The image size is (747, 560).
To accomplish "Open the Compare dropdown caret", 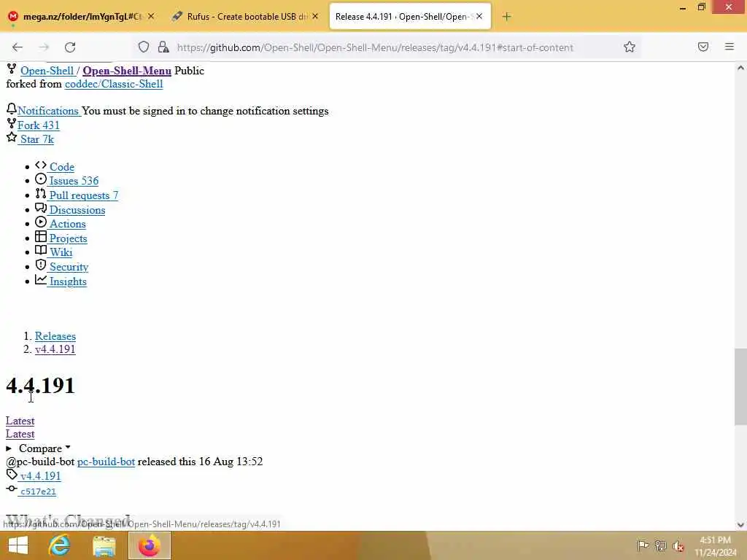I will tap(68, 448).
